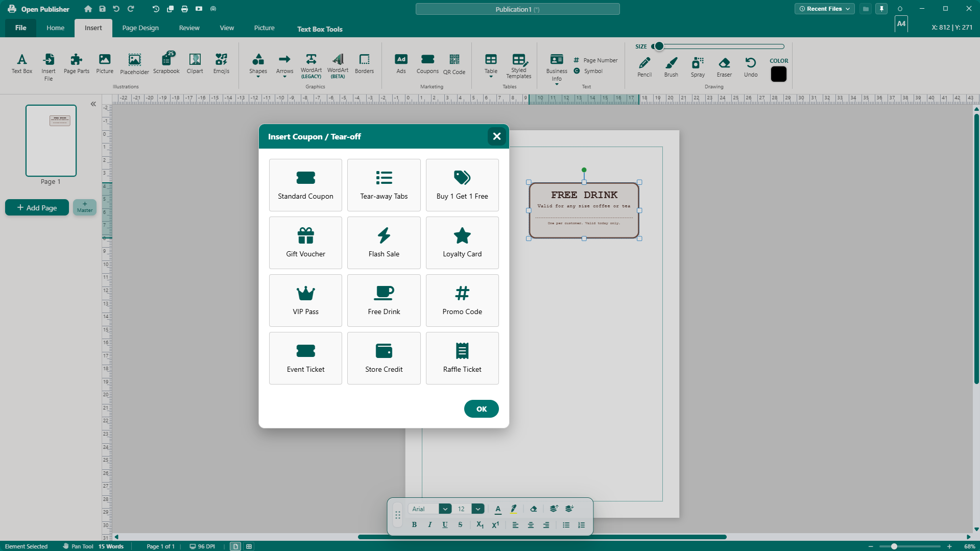
Task: Pick the Store Credit template
Action: (384, 358)
